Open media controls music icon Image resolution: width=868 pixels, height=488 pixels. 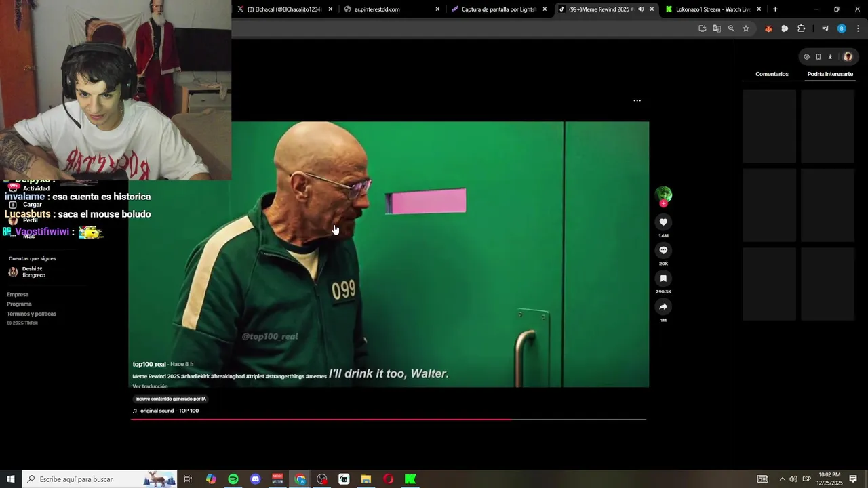point(825,28)
